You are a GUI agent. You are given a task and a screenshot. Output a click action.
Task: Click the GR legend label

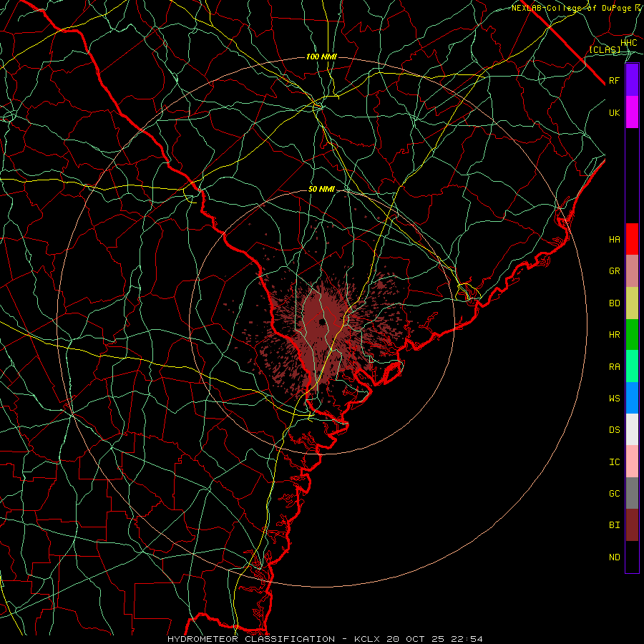coord(615,271)
